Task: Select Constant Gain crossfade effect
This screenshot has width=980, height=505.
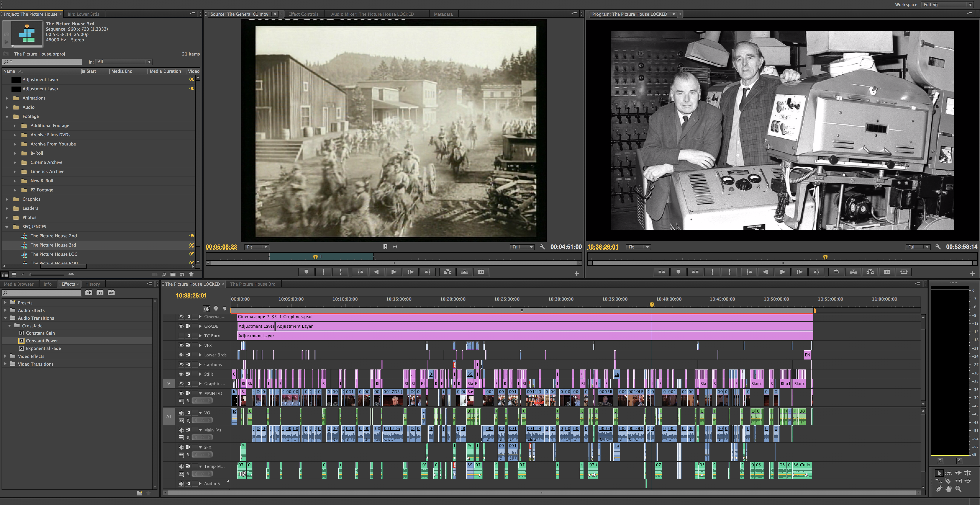Action: [x=40, y=333]
